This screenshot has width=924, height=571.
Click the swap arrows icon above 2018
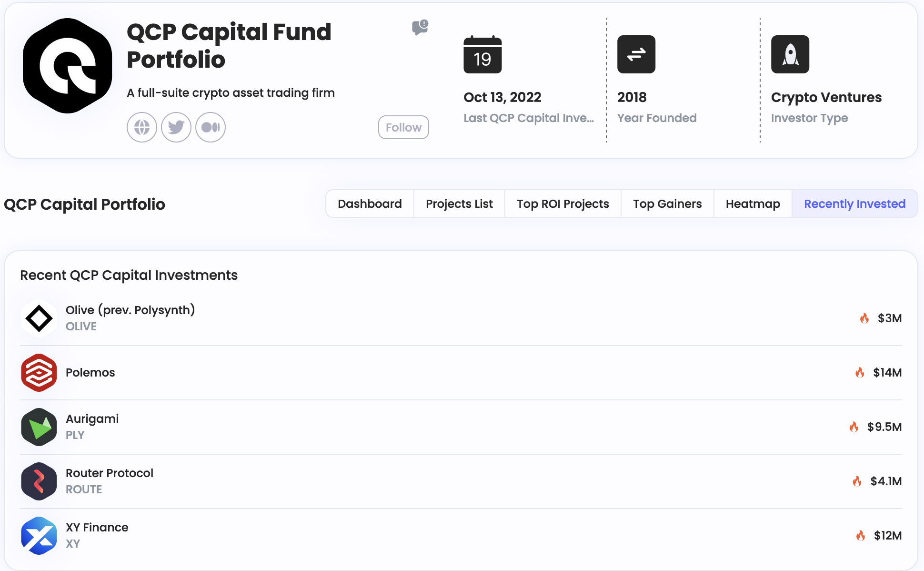(x=636, y=54)
